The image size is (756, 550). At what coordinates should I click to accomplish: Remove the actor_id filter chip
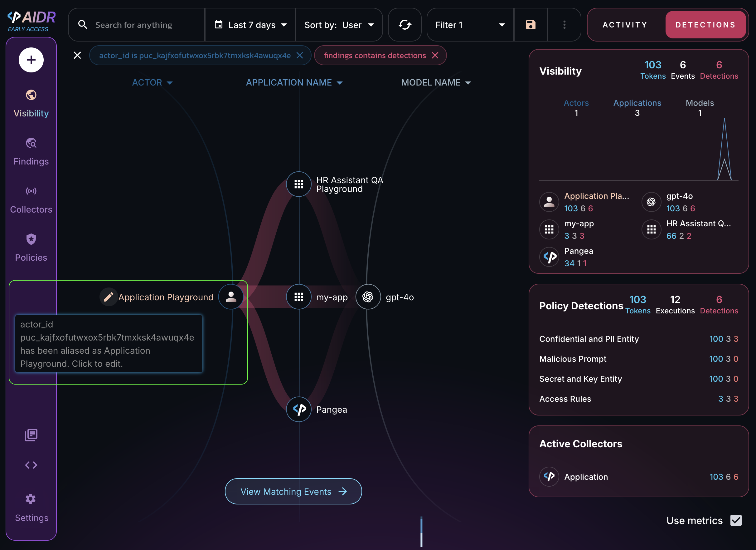click(300, 55)
